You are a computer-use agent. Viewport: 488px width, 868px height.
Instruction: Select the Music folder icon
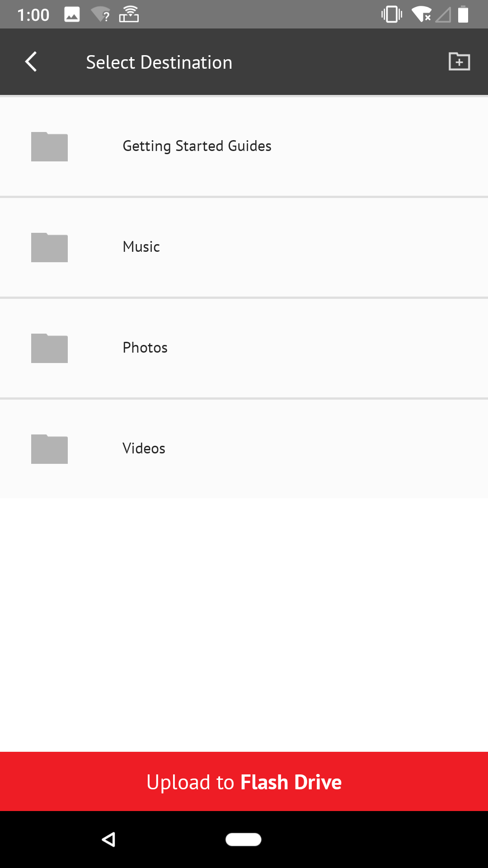49,247
